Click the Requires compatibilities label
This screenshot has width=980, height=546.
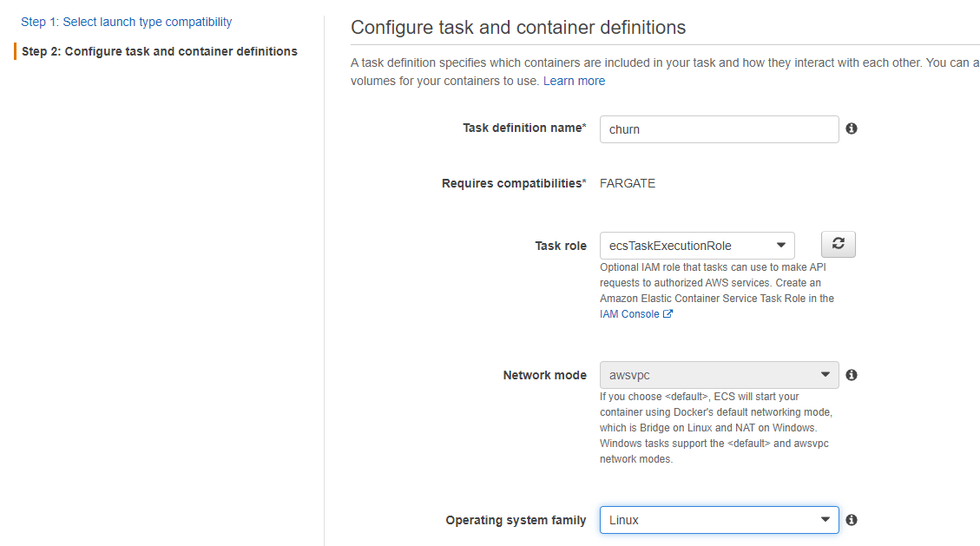tap(514, 183)
